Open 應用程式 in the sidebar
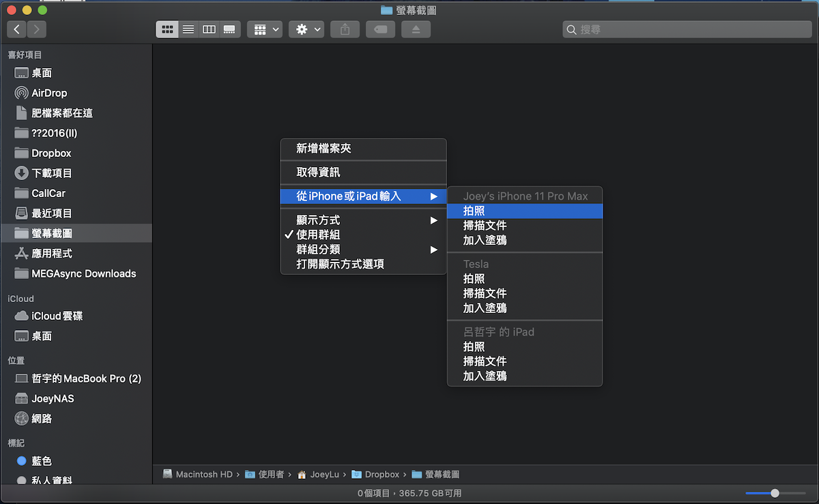 pyautogui.click(x=76, y=253)
